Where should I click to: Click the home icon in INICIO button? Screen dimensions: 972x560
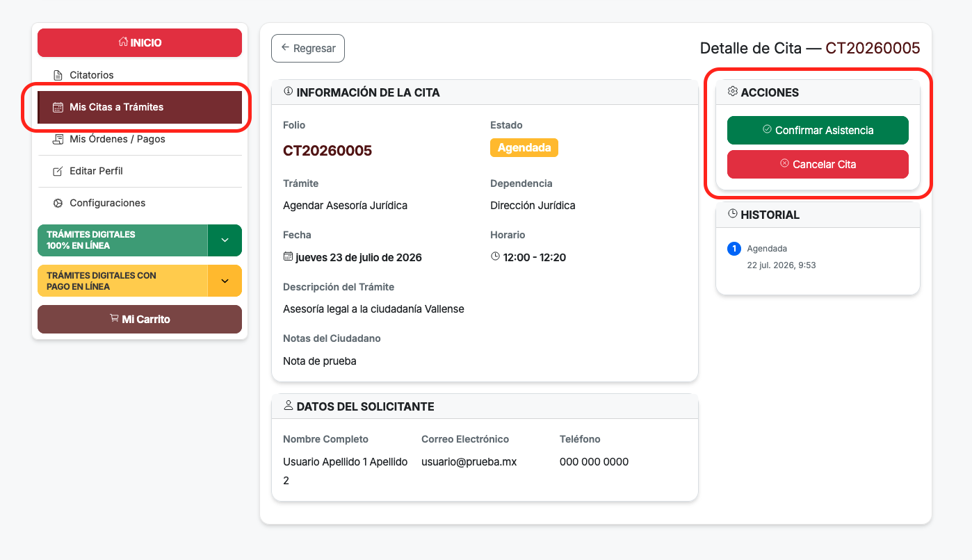[123, 42]
